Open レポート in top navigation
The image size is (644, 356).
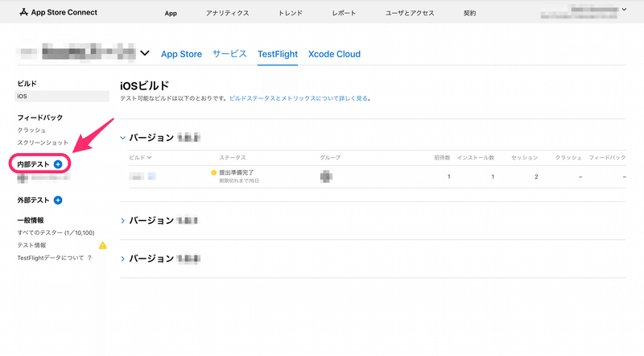click(x=344, y=13)
